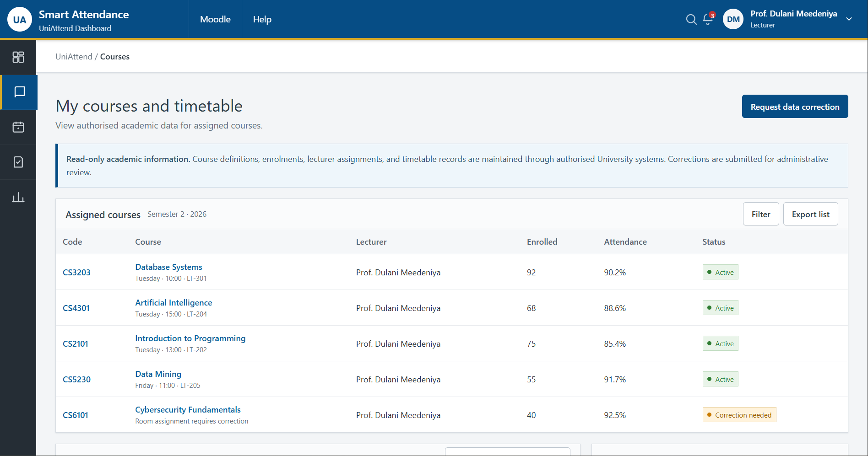Viewport: 868px width, 456px height.
Task: Click the search magnifier icon
Action: pyautogui.click(x=691, y=19)
